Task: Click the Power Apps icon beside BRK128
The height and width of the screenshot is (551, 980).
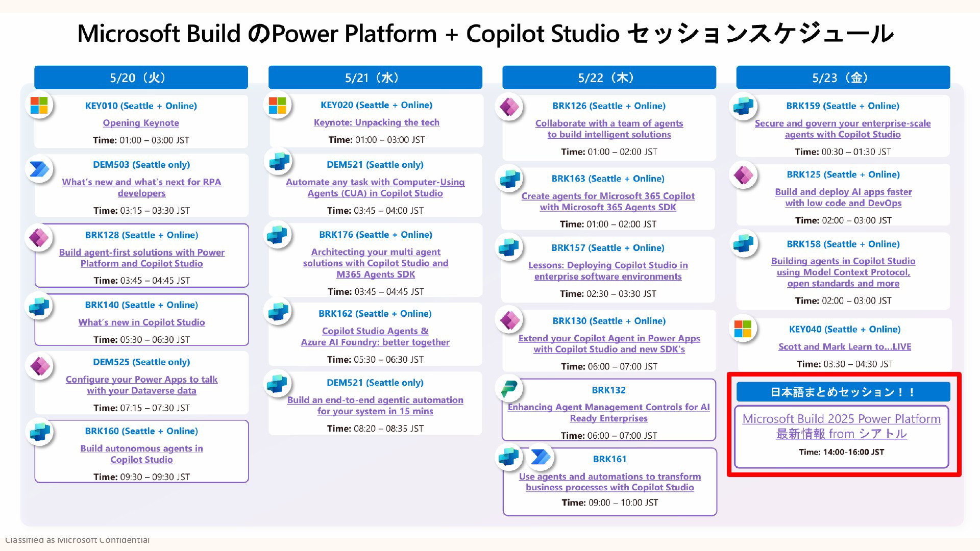Action: coord(39,238)
